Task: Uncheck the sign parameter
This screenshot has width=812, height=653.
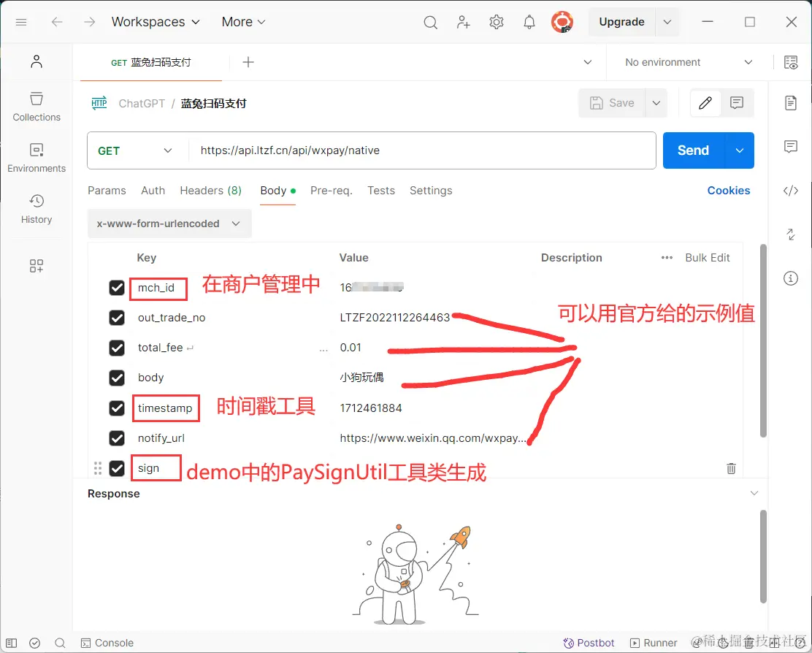Action: (x=117, y=468)
